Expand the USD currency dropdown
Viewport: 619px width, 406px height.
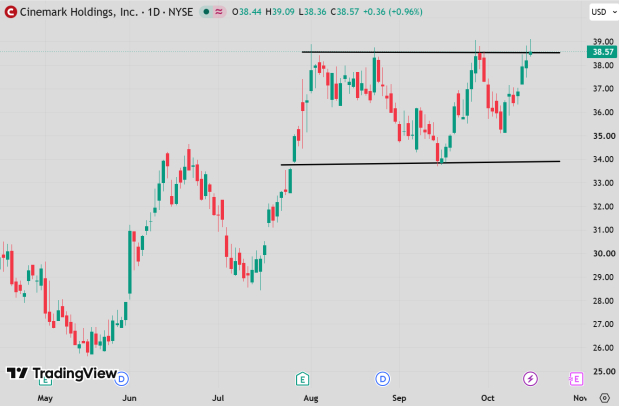(x=604, y=12)
